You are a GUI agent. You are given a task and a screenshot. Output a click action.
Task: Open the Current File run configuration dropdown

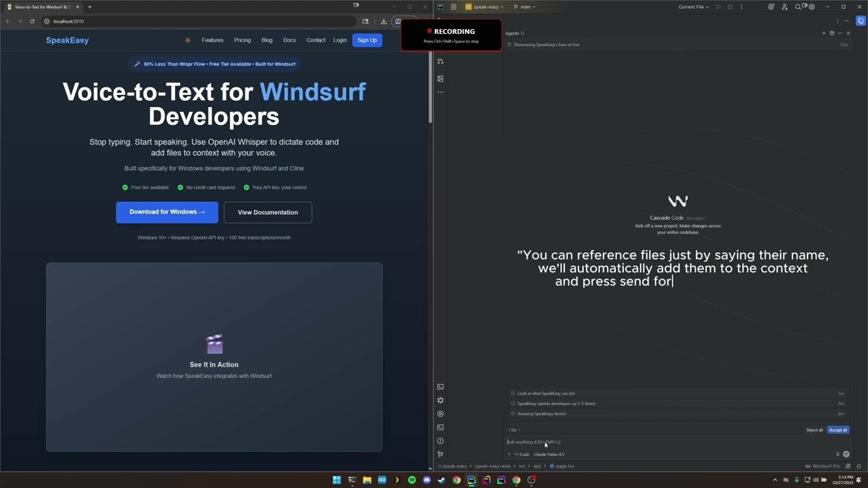[x=694, y=7]
